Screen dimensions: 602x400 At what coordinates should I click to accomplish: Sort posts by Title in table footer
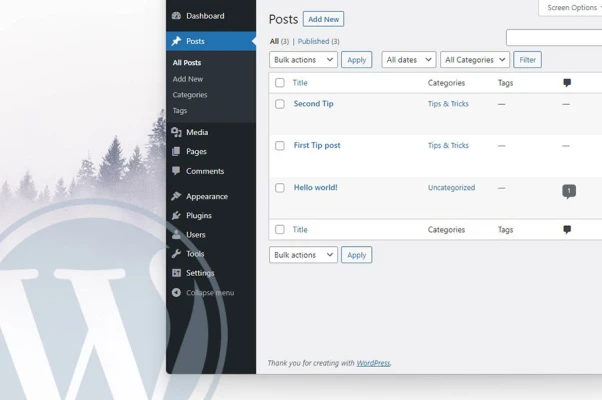click(300, 230)
